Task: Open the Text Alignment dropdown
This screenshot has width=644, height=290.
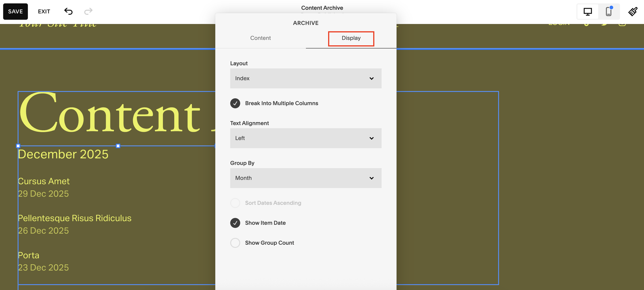Action: pyautogui.click(x=306, y=138)
